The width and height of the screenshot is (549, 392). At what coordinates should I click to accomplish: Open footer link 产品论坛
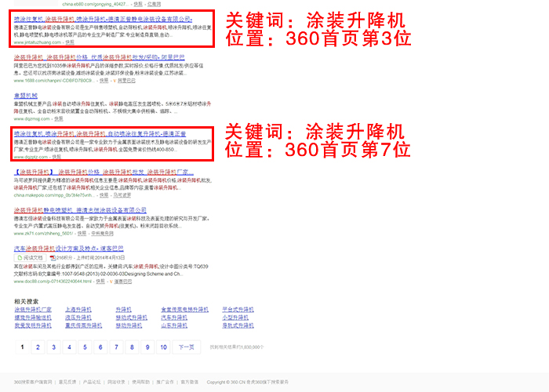coord(92,383)
